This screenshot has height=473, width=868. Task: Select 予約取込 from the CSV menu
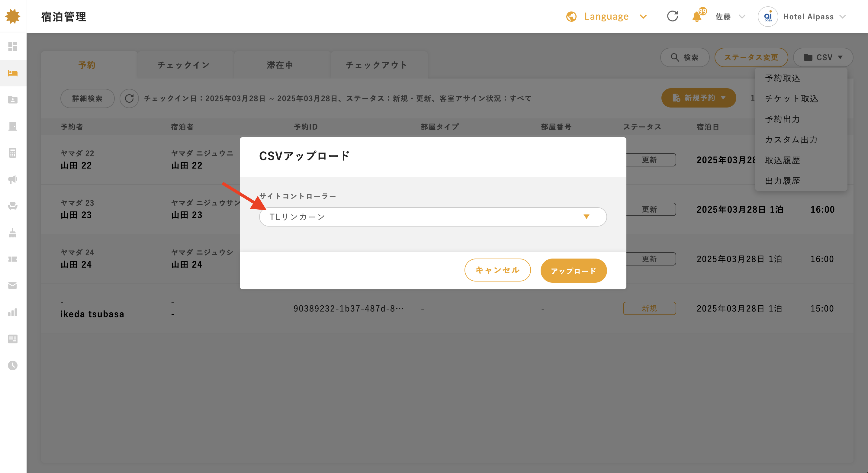point(801,78)
